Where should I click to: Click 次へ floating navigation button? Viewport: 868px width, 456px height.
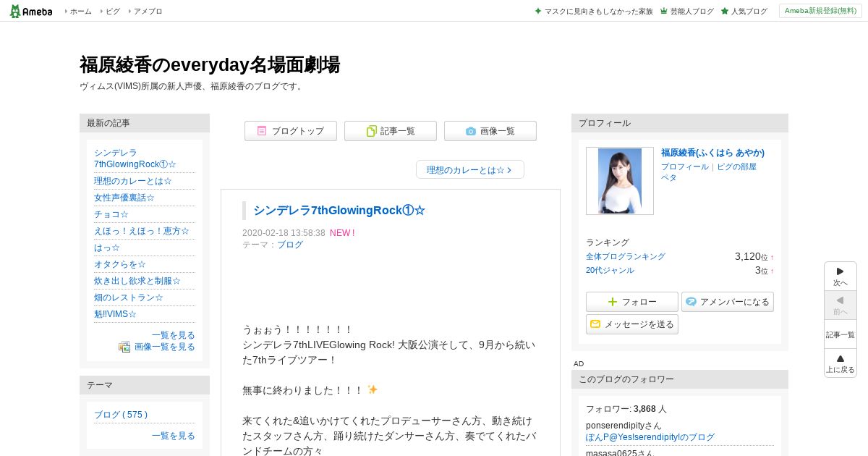coord(841,276)
